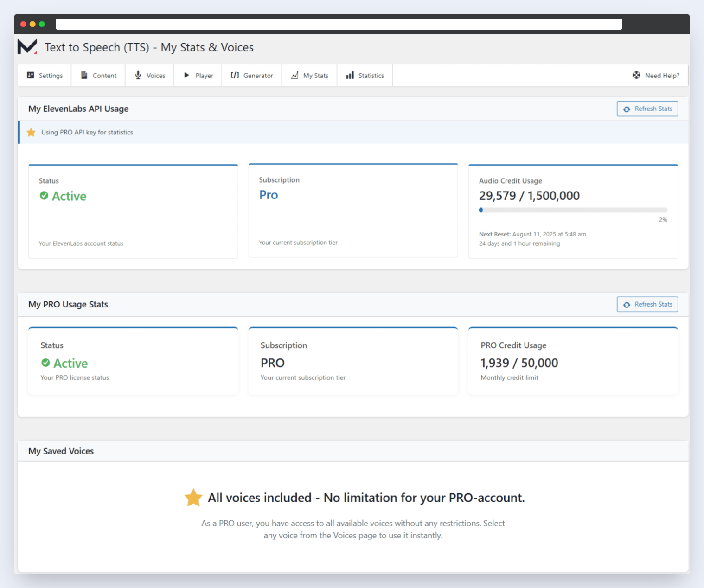
Task: Click the Content document icon
Action: point(84,75)
